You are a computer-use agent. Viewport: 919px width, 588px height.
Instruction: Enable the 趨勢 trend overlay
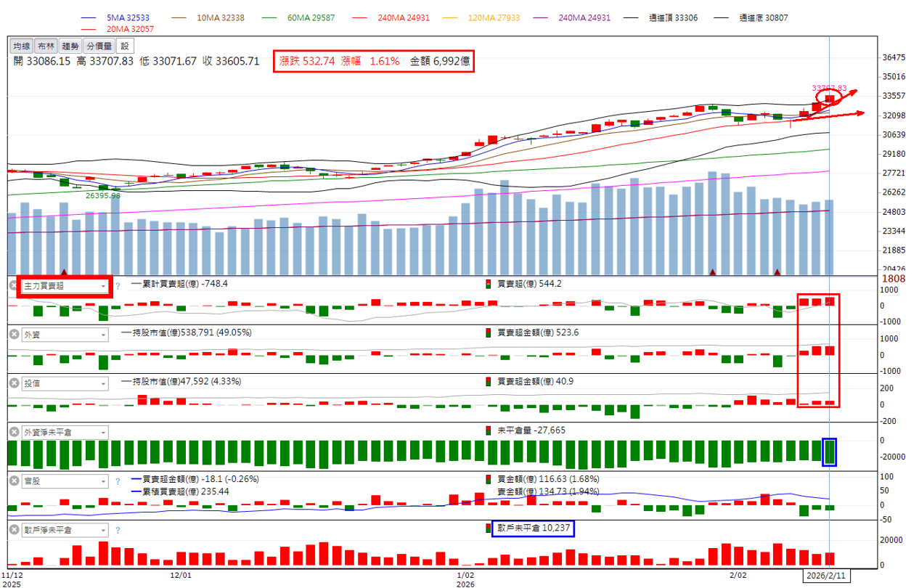(70, 46)
